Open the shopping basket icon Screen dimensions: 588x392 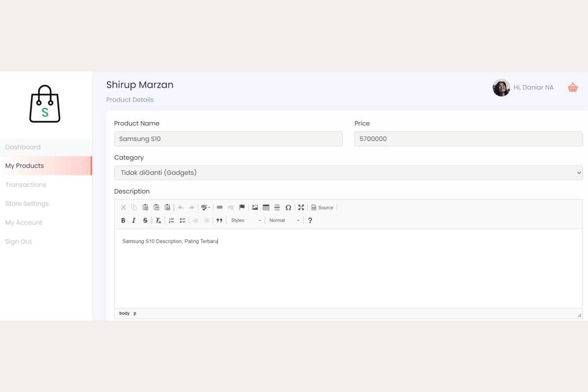point(572,87)
